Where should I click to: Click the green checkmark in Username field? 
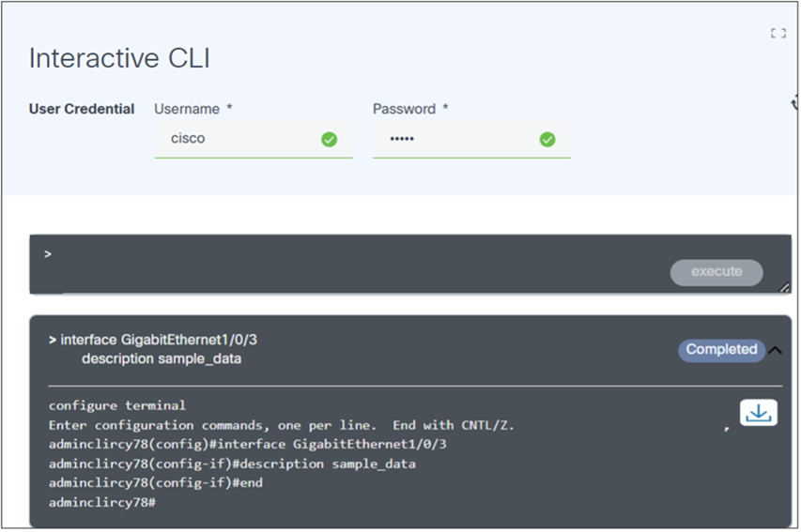(x=329, y=139)
